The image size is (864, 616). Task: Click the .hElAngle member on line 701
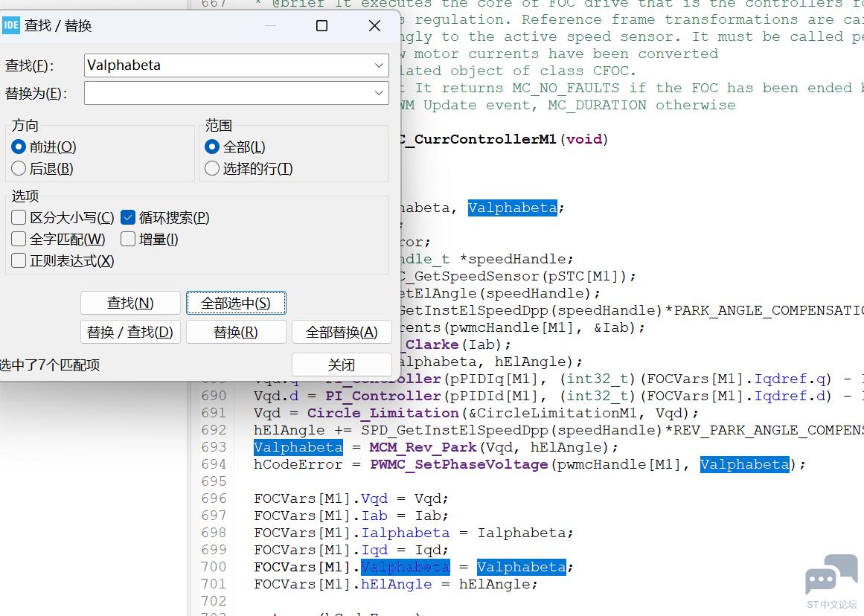click(x=396, y=584)
